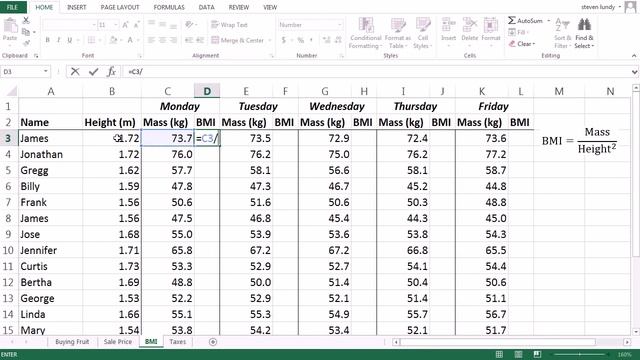Open the Clipboard group dialog launcher

tap(36, 56)
